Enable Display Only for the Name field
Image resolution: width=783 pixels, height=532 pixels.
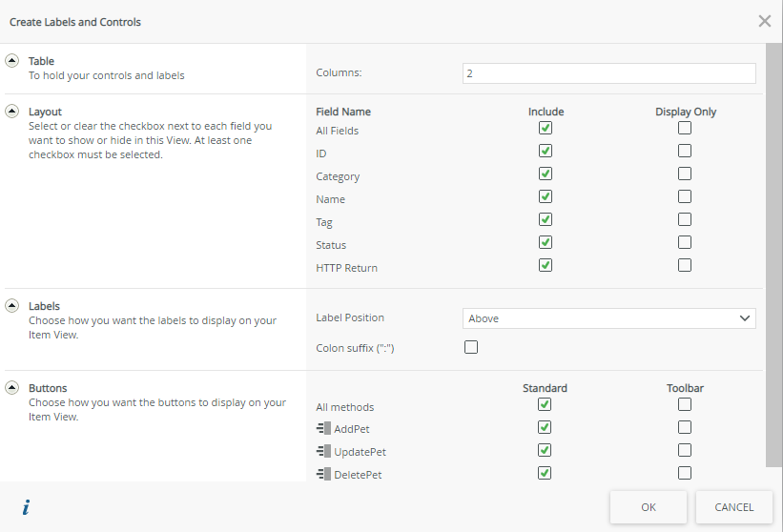pos(685,196)
